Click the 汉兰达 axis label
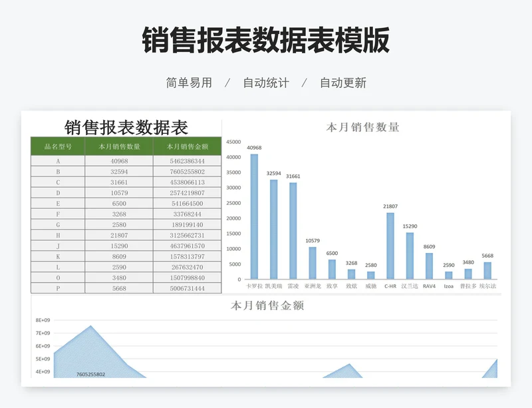532x408 pixels. tap(410, 286)
